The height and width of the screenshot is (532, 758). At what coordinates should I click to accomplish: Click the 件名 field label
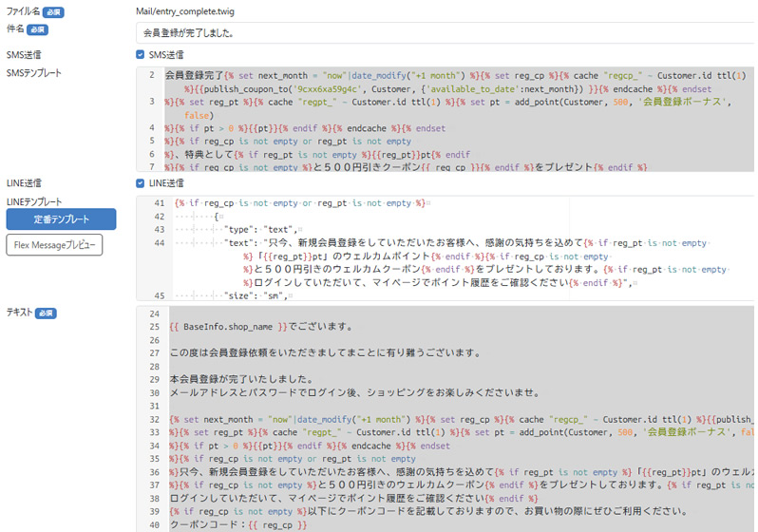(15, 28)
